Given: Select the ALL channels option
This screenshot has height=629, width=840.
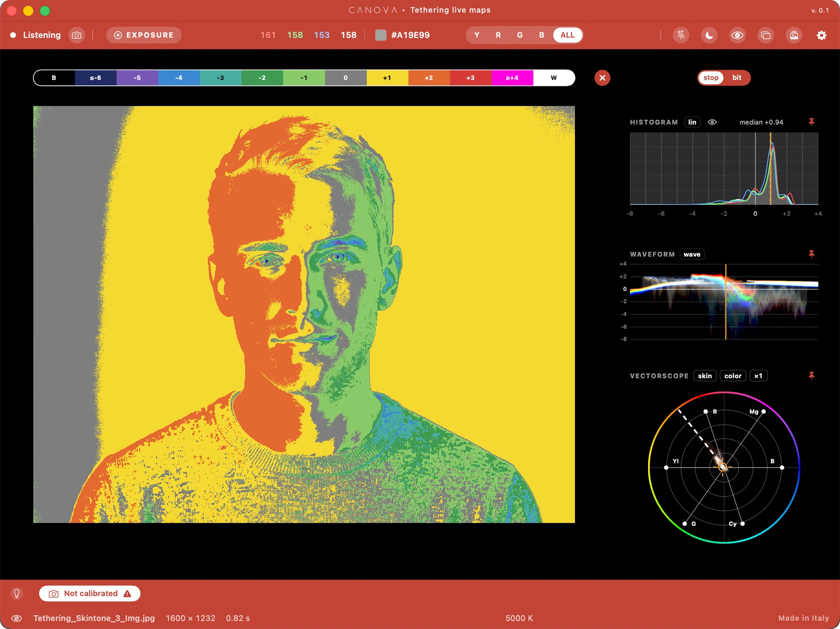Looking at the screenshot, I should pyautogui.click(x=567, y=35).
